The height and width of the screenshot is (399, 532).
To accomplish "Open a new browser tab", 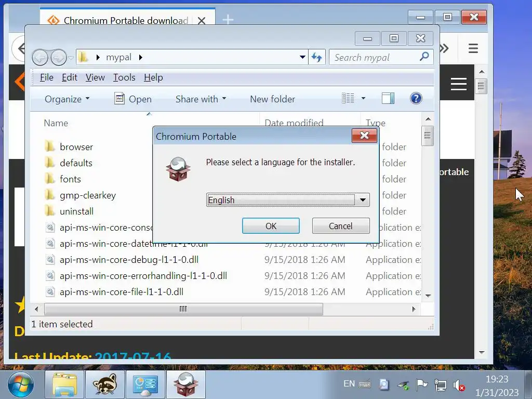I will click(228, 20).
